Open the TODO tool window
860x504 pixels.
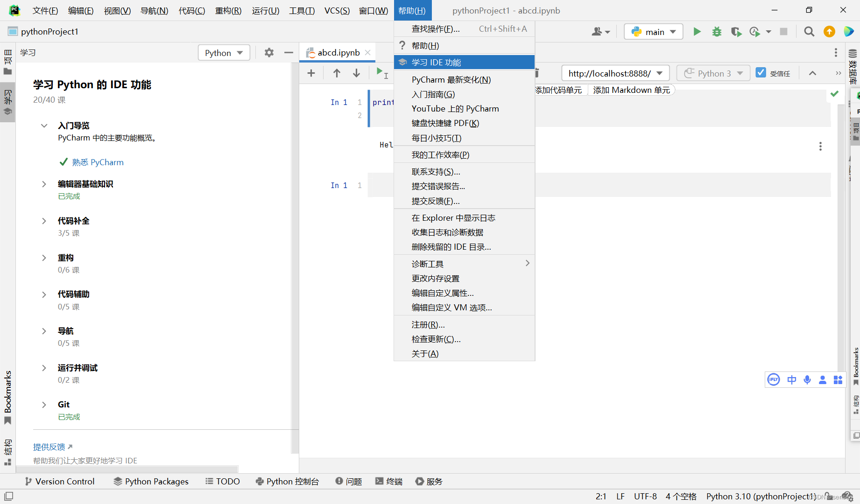[223, 482]
